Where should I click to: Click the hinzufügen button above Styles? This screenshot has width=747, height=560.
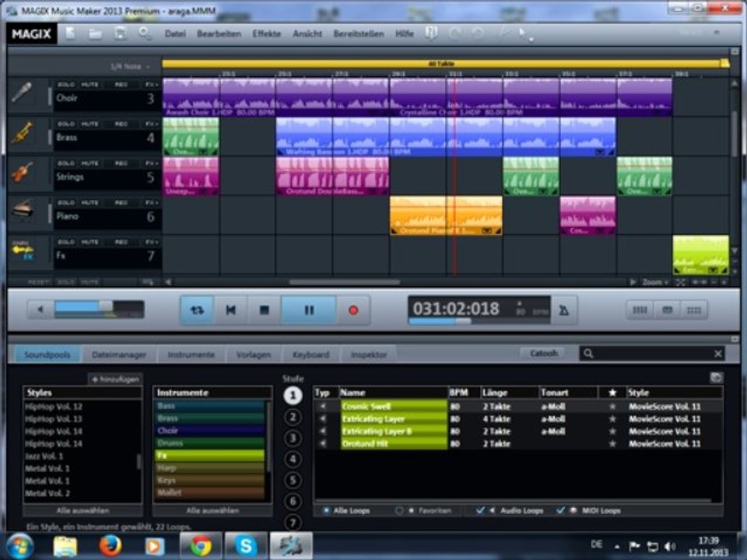pyautogui.click(x=115, y=379)
